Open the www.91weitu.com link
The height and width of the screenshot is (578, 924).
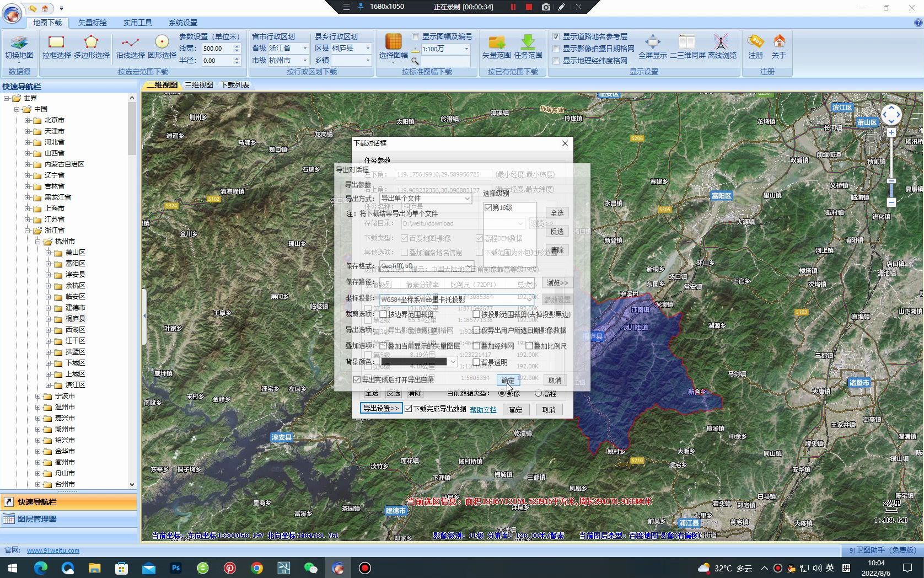pyautogui.click(x=53, y=550)
